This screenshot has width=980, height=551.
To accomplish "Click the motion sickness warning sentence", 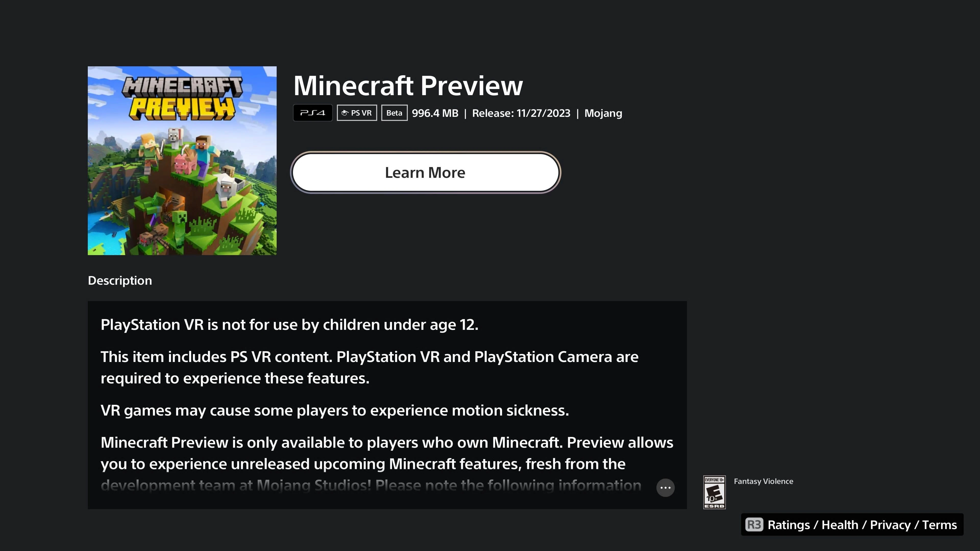I will pyautogui.click(x=334, y=411).
